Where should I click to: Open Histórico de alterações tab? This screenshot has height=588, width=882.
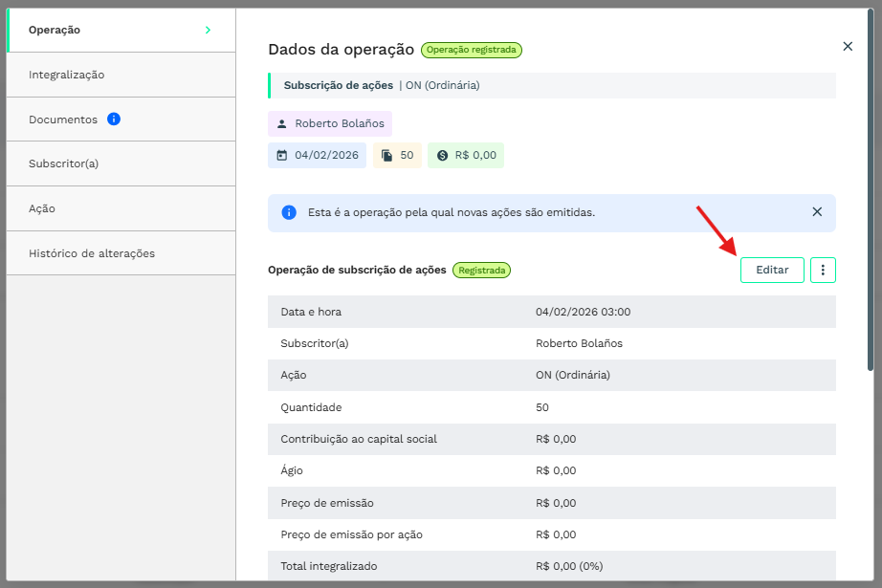[92, 253]
